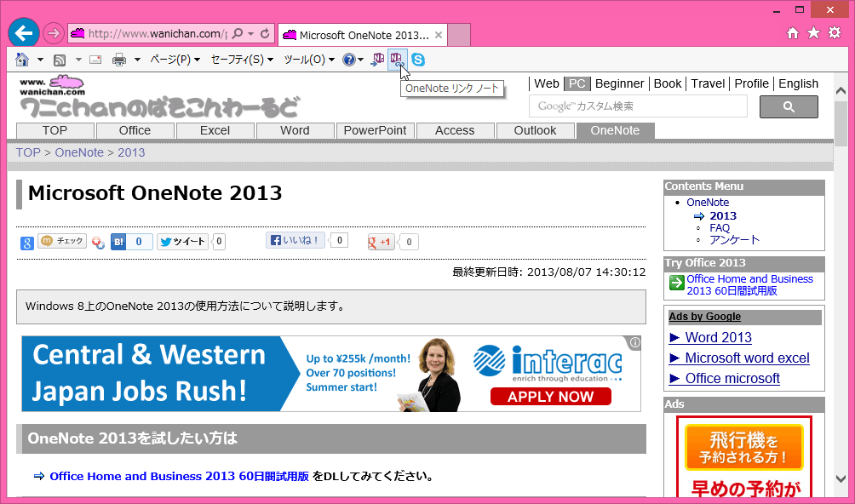Click the Print icon

(119, 60)
